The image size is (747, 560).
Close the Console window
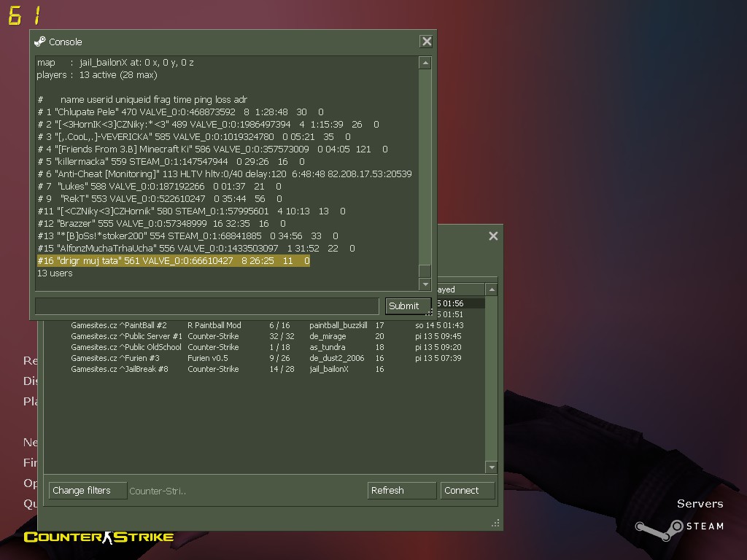[426, 42]
